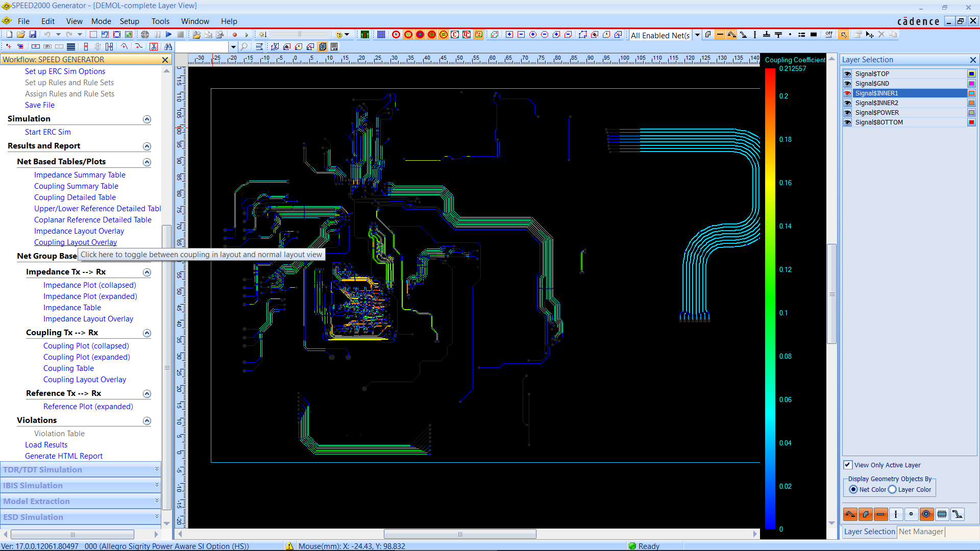Click the OFF display toggle toolbar icon
This screenshot has height=551, width=980.
[x=828, y=35]
